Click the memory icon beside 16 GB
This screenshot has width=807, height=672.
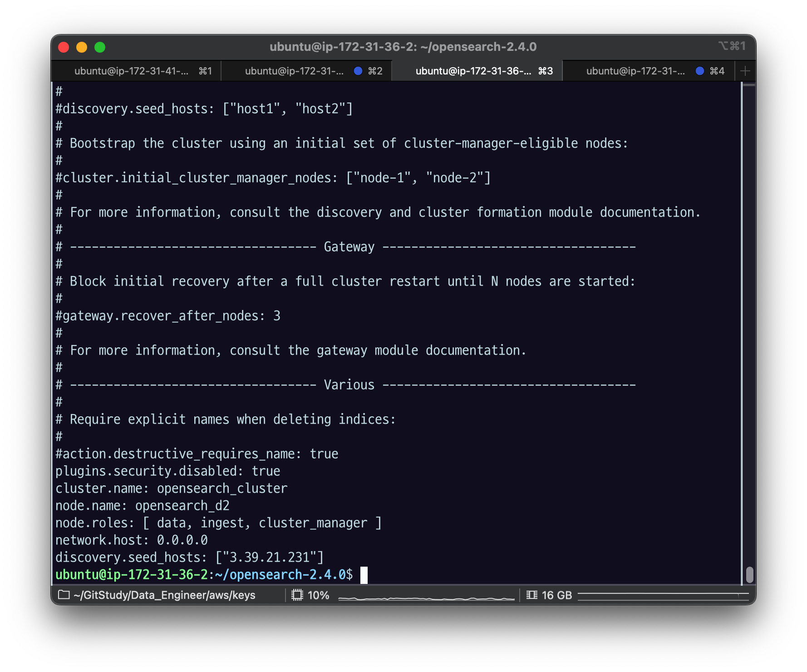pos(532,595)
